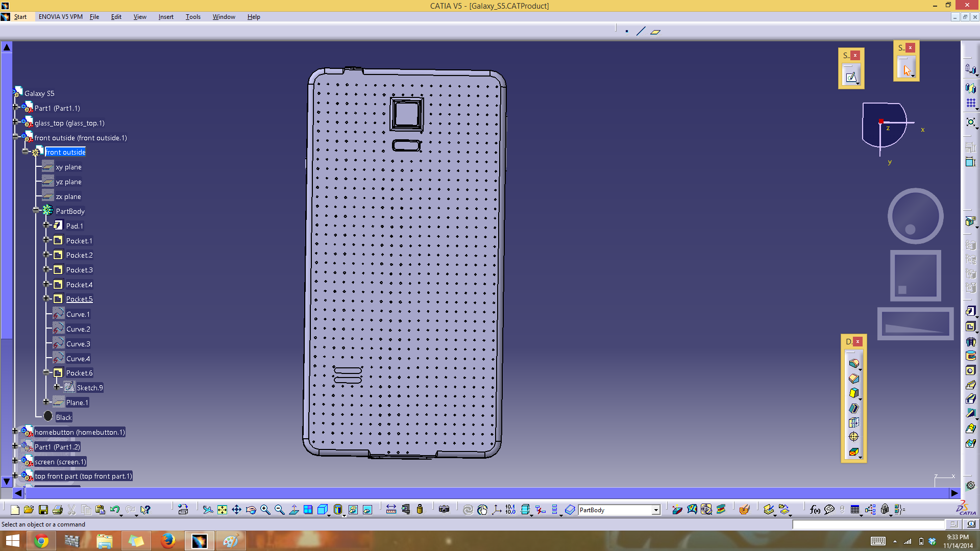The image size is (980, 551).
Task: Open the Sketcher tool in floating toolbar
Action: (851, 77)
